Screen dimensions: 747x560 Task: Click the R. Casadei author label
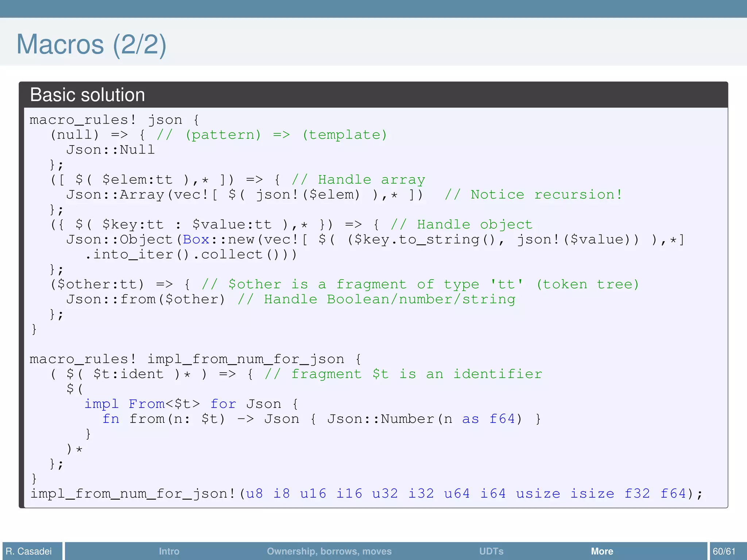(29, 551)
